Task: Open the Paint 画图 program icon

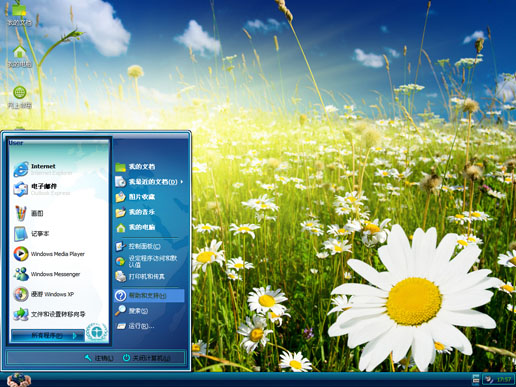Action: pyautogui.click(x=21, y=213)
